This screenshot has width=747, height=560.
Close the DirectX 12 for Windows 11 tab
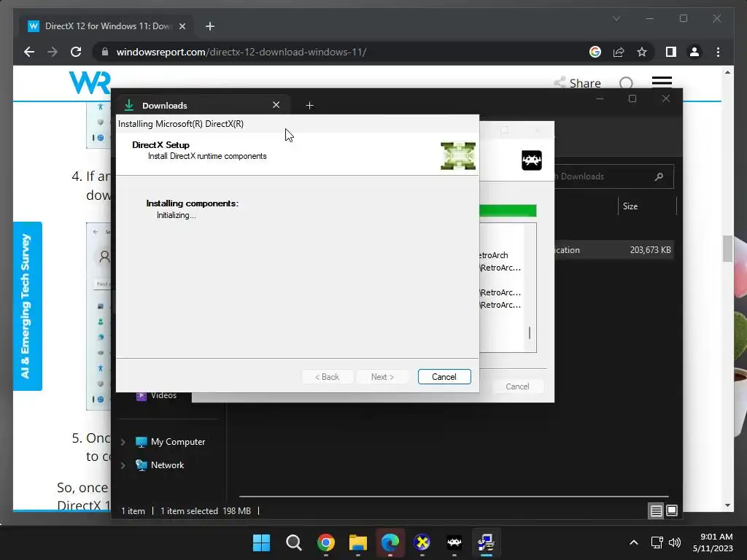tap(182, 26)
